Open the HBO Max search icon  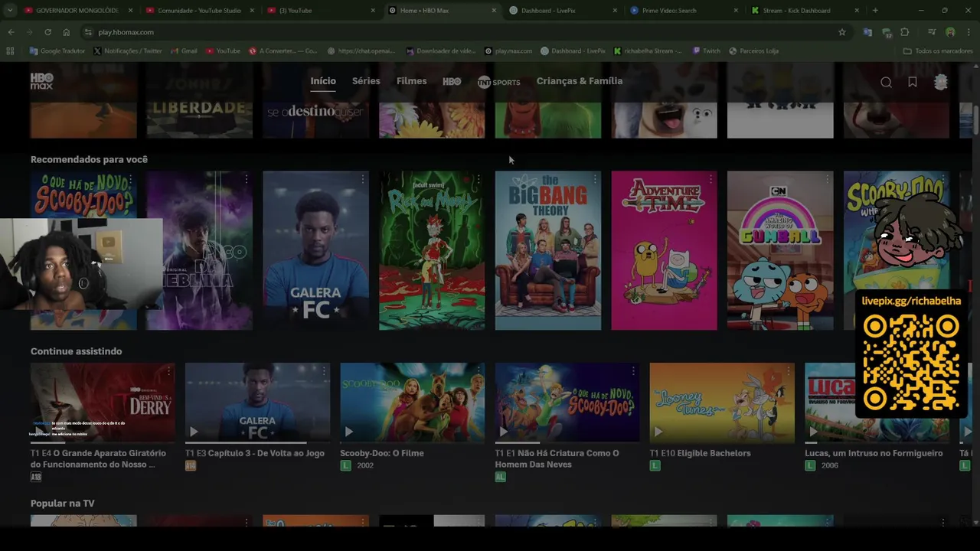(x=886, y=82)
